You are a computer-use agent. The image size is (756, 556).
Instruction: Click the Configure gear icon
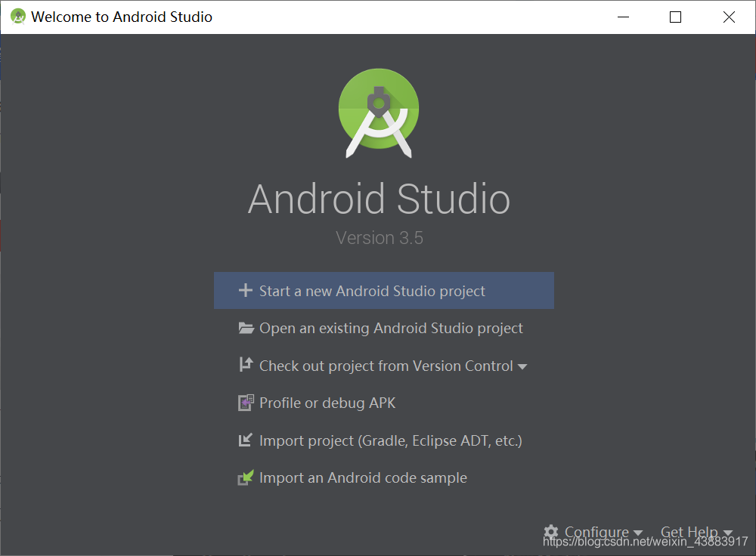click(551, 532)
